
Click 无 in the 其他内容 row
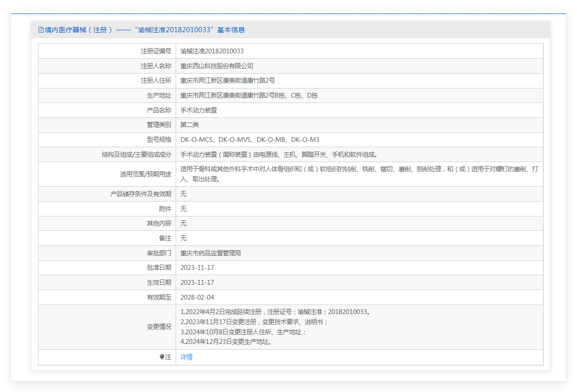click(x=183, y=223)
